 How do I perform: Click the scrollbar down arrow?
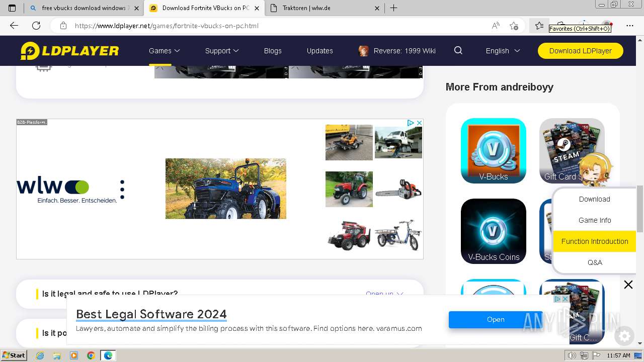(640, 343)
